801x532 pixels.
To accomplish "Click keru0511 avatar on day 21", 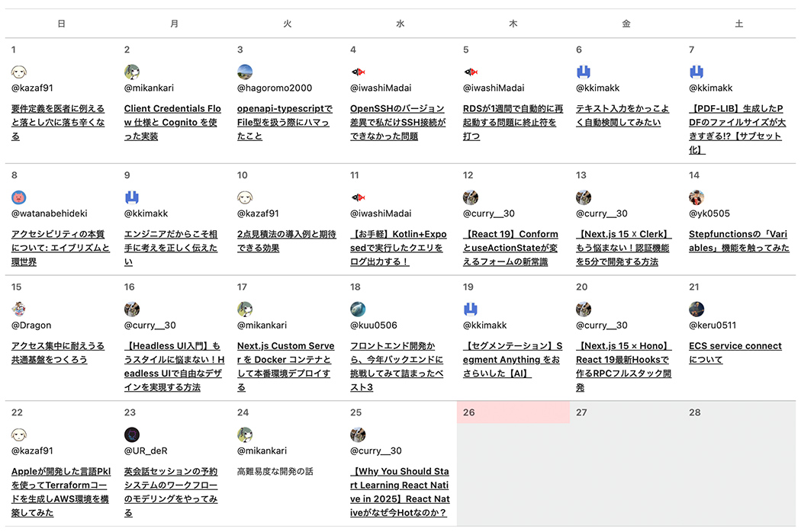I will tap(696, 309).
